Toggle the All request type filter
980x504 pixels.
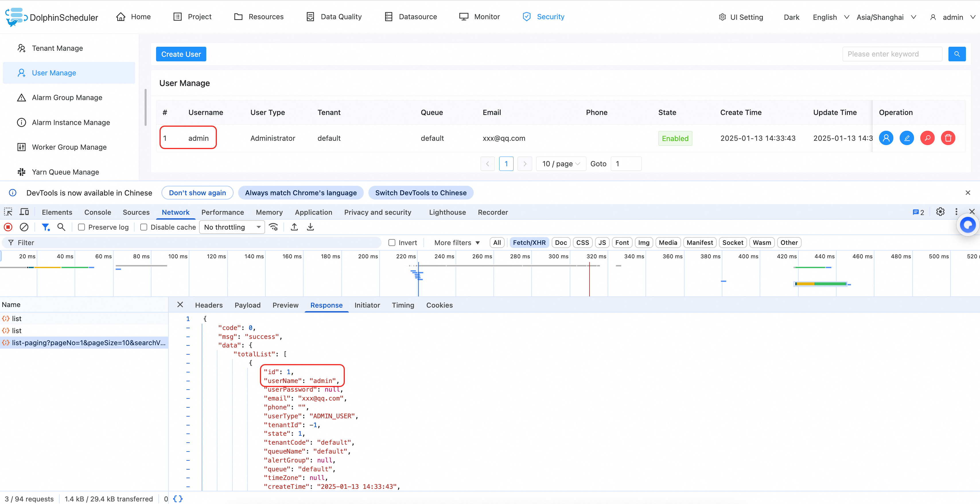pyautogui.click(x=497, y=243)
